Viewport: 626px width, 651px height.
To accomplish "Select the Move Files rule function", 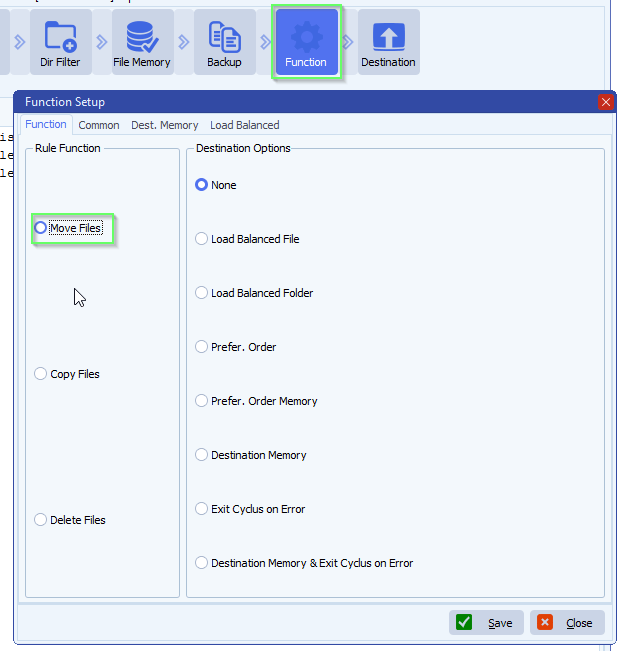I will [x=68, y=228].
